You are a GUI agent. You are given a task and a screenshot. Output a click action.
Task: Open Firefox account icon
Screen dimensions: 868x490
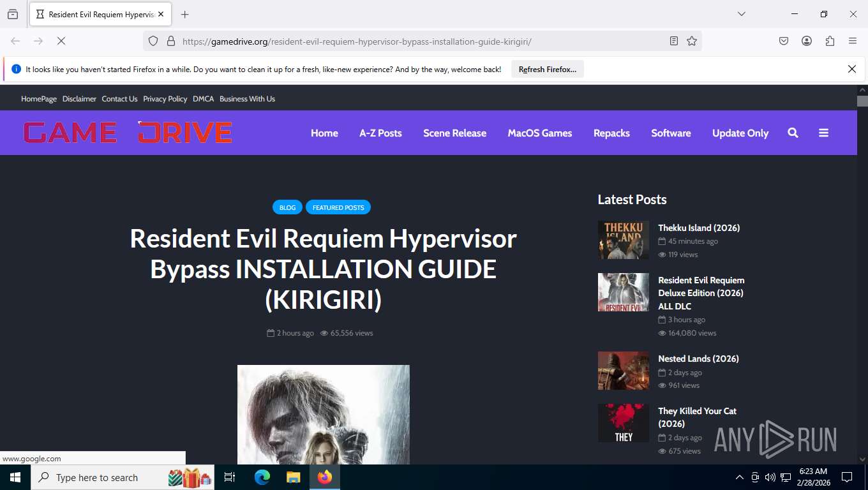[807, 41]
